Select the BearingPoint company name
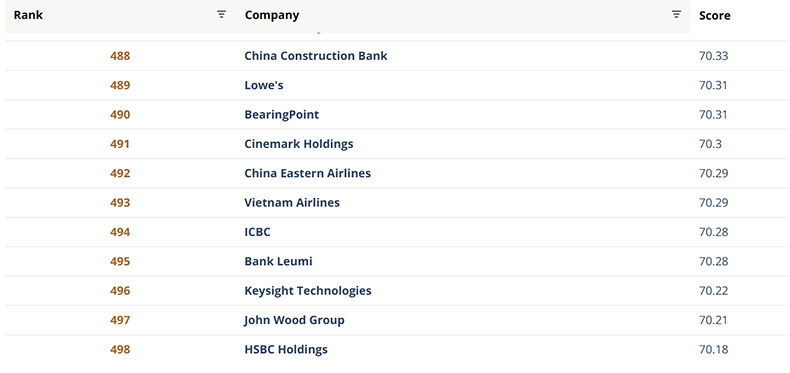The width and height of the screenshot is (790, 373). (282, 115)
